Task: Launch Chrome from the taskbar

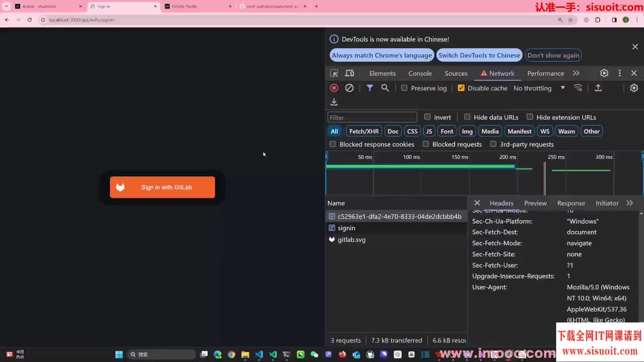Action: [x=231, y=354]
